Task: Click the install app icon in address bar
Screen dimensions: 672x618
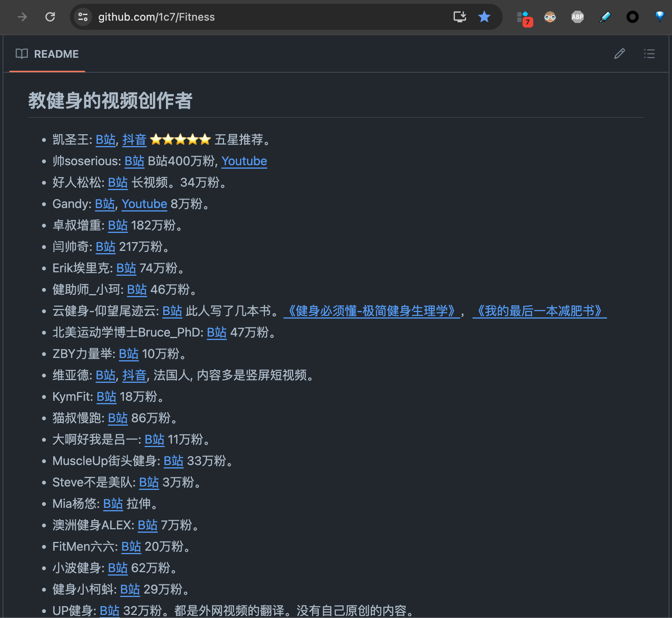Action: (459, 17)
